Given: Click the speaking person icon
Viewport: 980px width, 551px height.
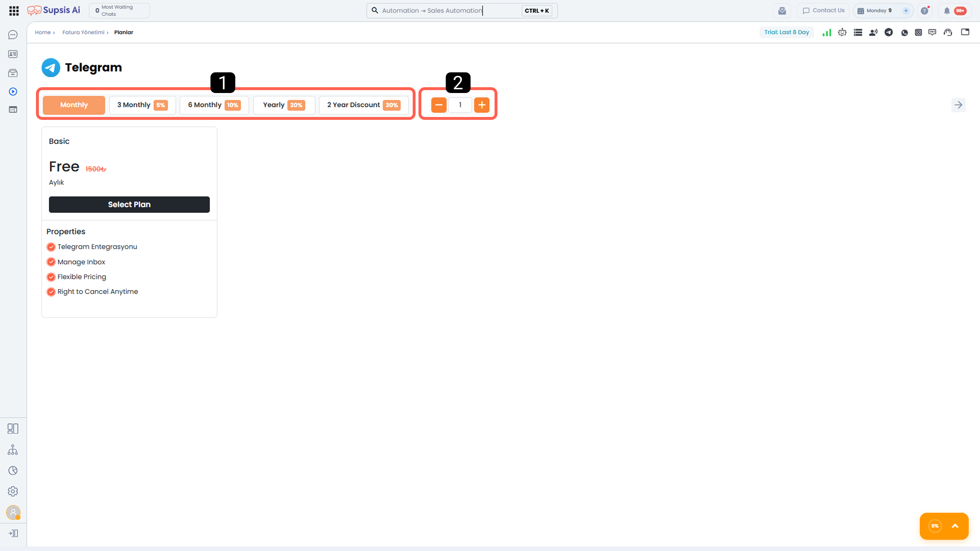Looking at the screenshot, I should pyautogui.click(x=873, y=32).
